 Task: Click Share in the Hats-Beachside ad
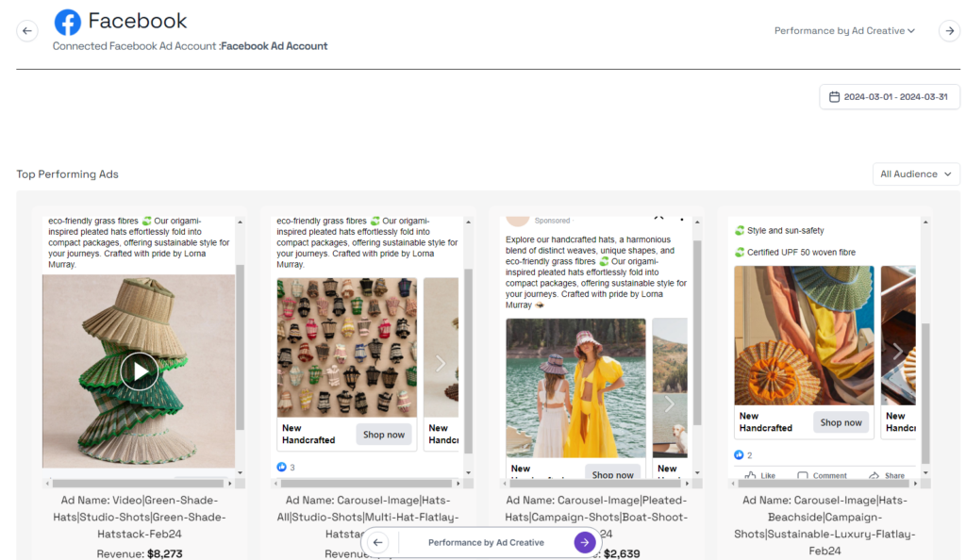(x=887, y=475)
